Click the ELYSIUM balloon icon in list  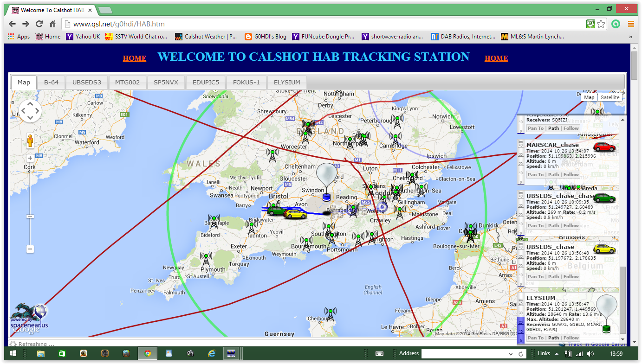pos(607,314)
